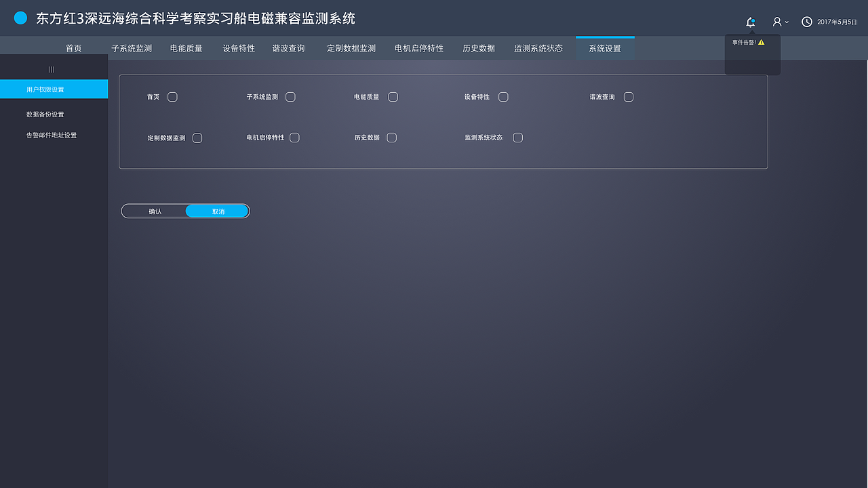Check the 监测系统状态 permission checkbox

click(x=517, y=138)
